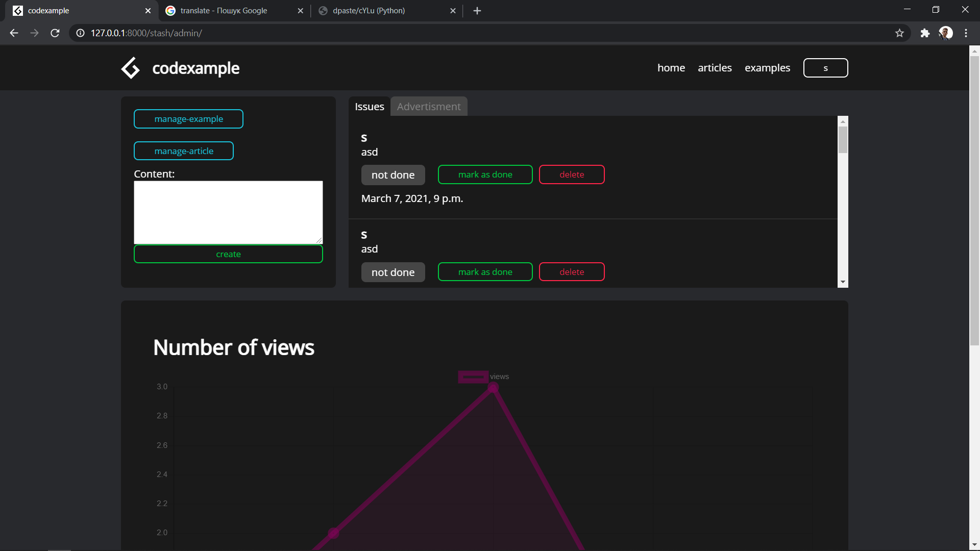Open the manage-example button
The height and width of the screenshot is (551, 980).
click(188, 119)
